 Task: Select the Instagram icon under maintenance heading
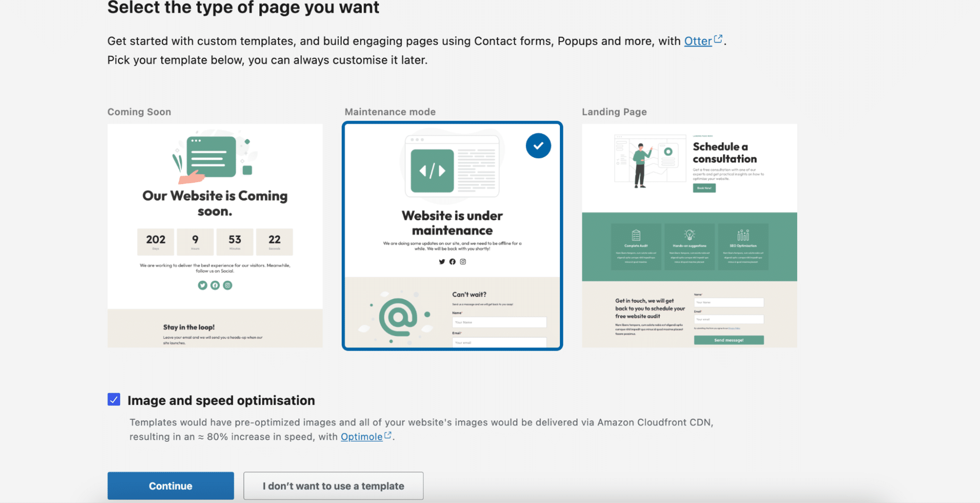coord(462,262)
